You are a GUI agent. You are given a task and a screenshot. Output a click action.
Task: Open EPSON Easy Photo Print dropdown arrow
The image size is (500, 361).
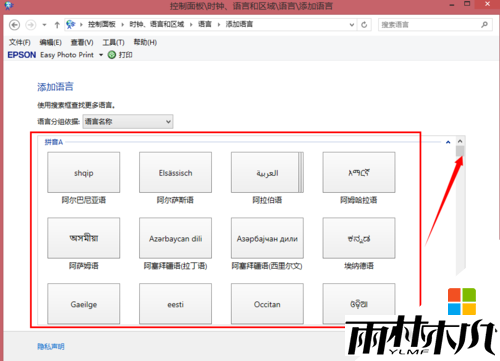pyautogui.click(x=101, y=55)
